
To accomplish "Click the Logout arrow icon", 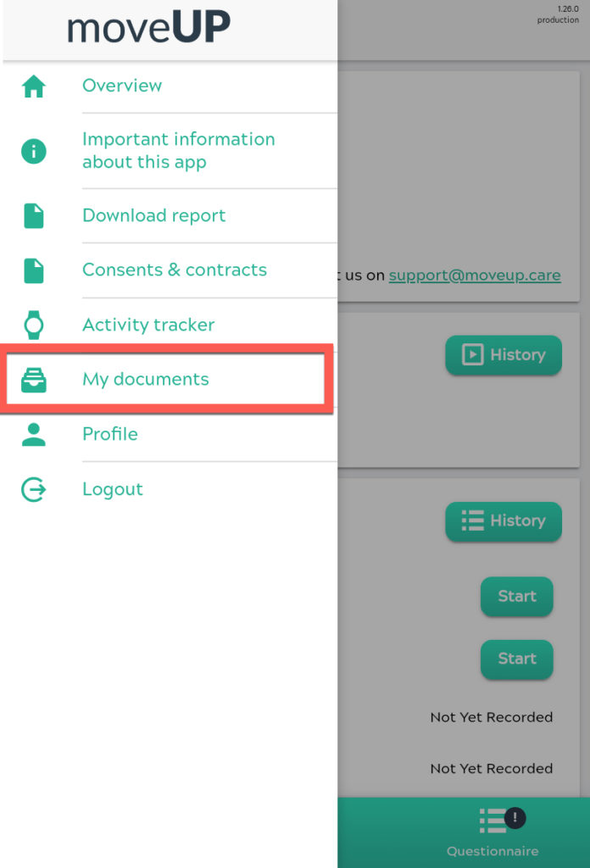I will point(34,489).
